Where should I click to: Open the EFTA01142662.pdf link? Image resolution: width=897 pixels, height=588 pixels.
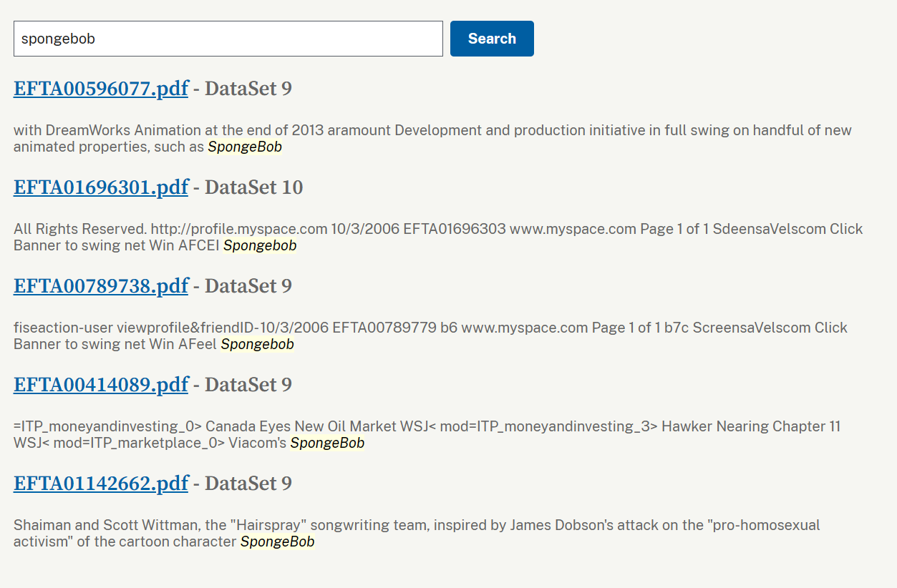point(101,484)
